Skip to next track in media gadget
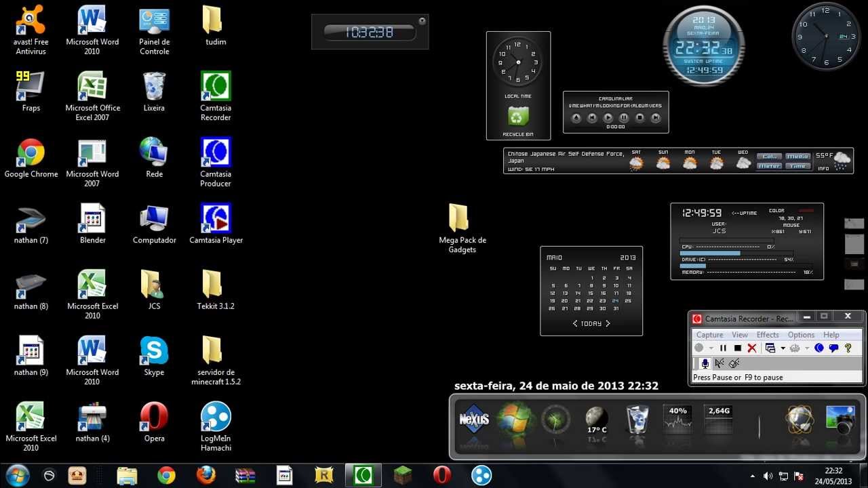 [656, 118]
